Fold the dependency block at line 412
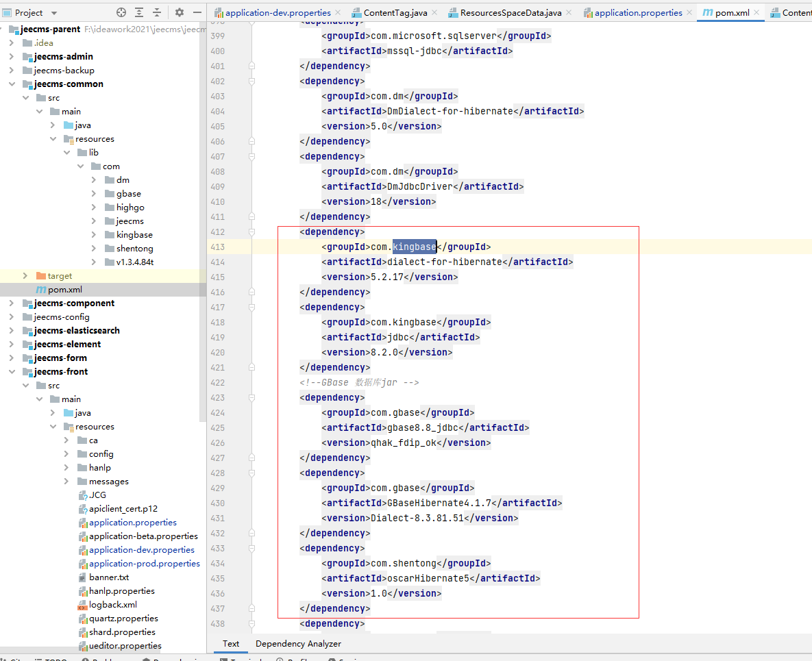The height and width of the screenshot is (661, 812). (252, 232)
